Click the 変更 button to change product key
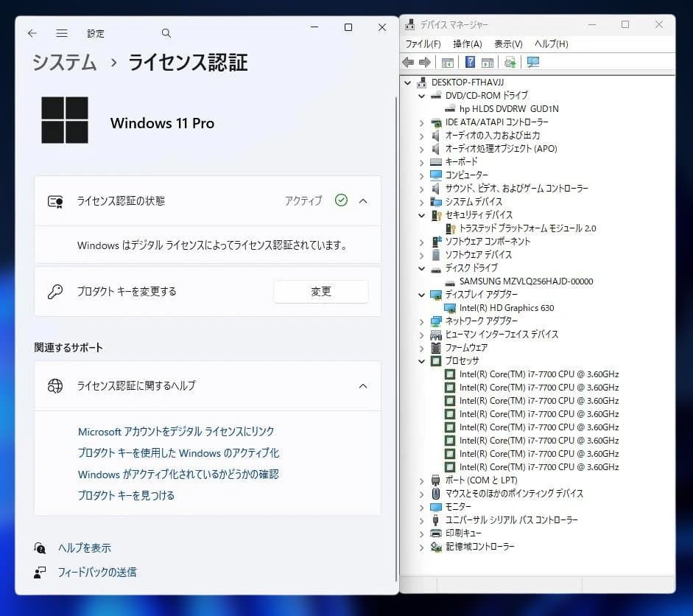Image resolution: width=693 pixels, height=616 pixels. coord(320,291)
